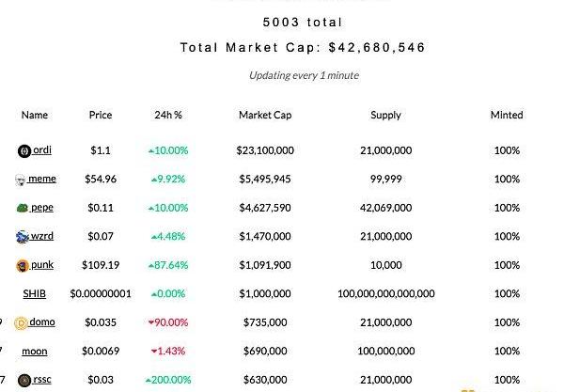Click the wzrd wizard icon

(23, 237)
